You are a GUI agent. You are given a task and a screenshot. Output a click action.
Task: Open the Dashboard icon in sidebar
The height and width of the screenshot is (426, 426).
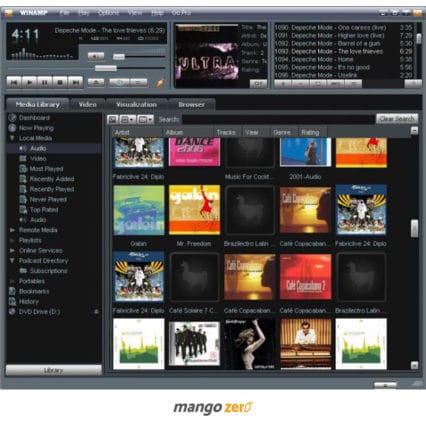click(x=12, y=118)
